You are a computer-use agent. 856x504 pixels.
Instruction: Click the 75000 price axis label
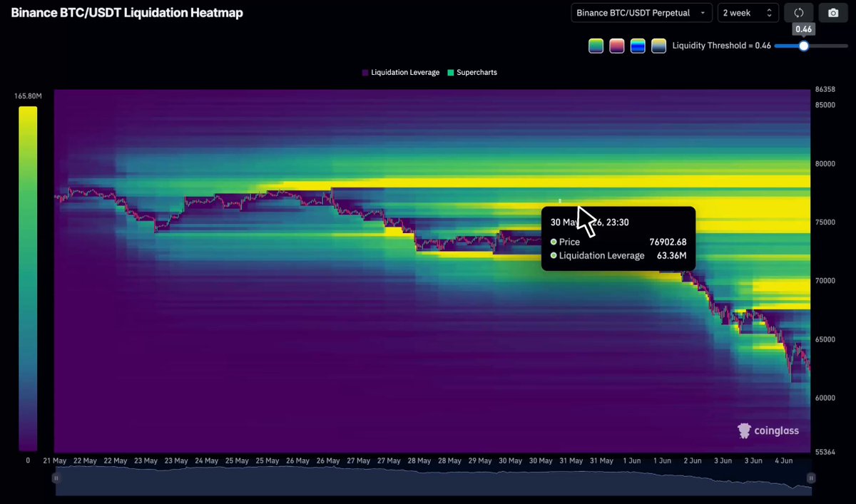[x=824, y=222]
